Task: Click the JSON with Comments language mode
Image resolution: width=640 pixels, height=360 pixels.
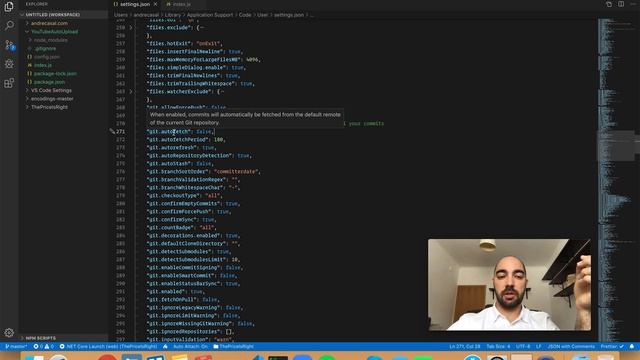Action: 571,347
